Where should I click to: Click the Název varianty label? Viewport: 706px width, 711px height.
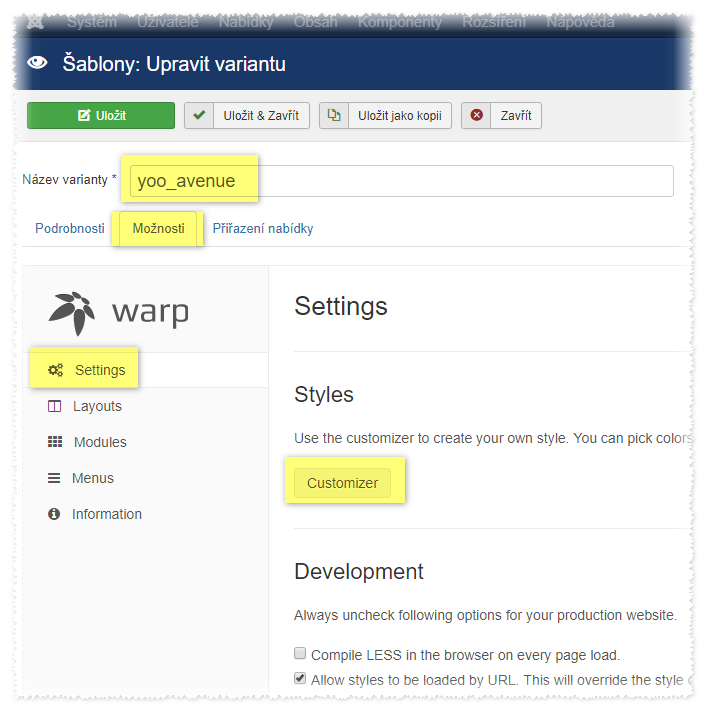click(69, 180)
